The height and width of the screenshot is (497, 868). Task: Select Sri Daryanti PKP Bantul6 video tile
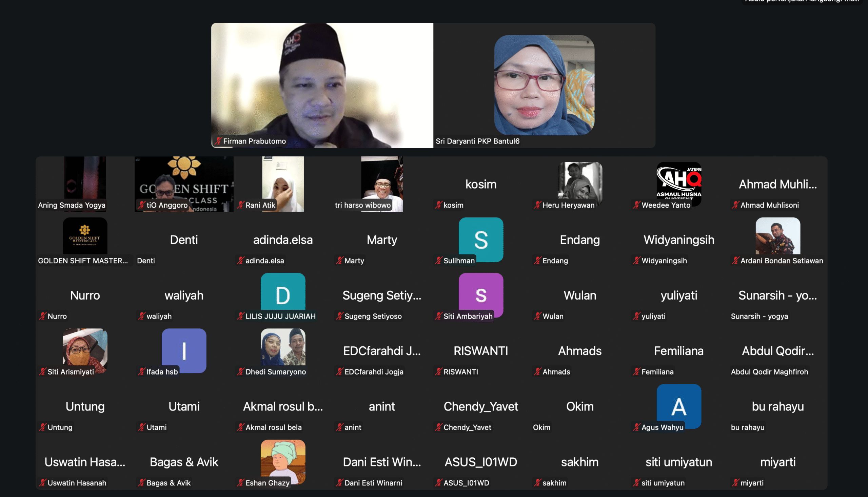point(544,85)
